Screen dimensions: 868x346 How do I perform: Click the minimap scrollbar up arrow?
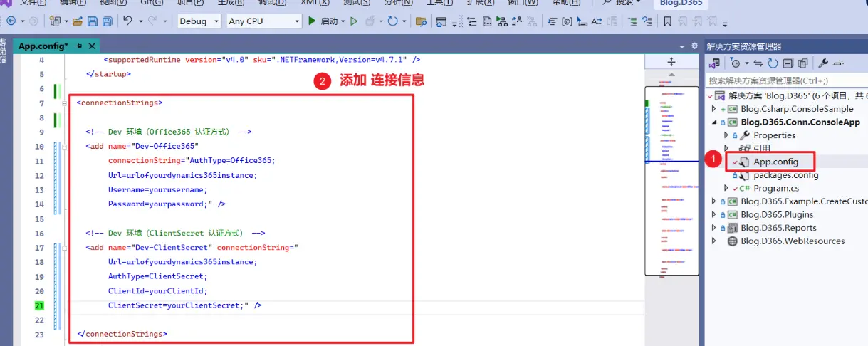click(x=671, y=74)
